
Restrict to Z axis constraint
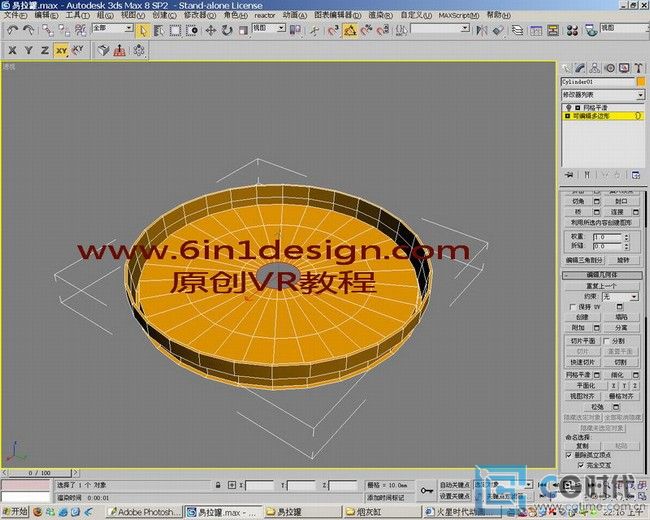point(45,51)
